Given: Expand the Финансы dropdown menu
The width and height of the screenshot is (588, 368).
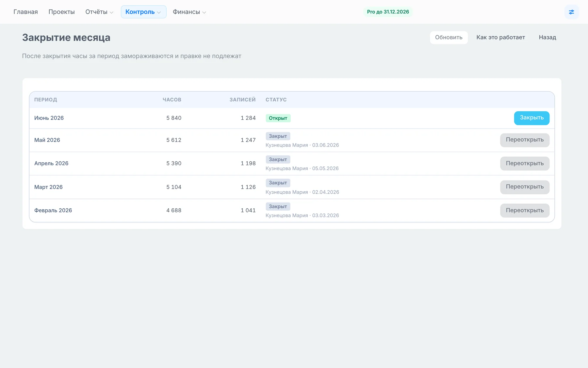Looking at the screenshot, I should (189, 12).
